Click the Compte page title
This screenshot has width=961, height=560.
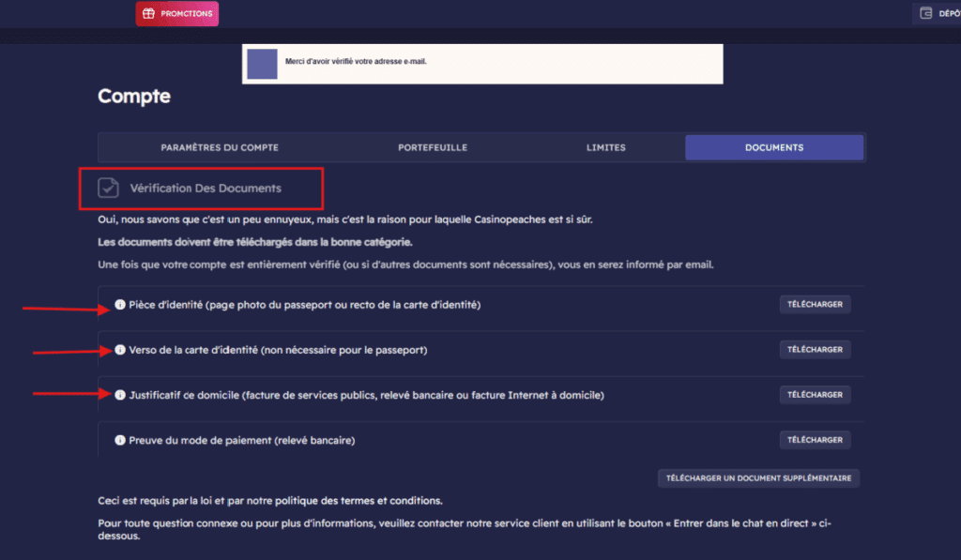pyautogui.click(x=134, y=96)
